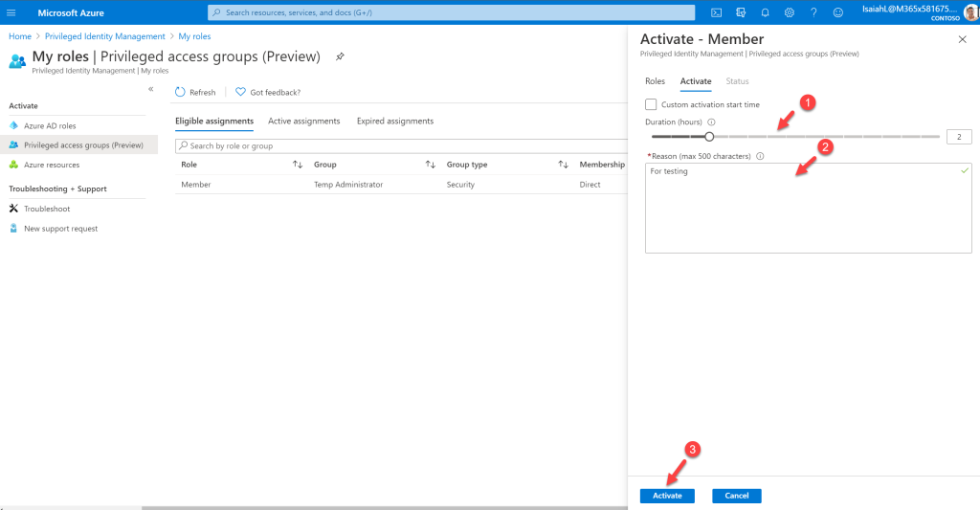Enable Custom activation start time checkbox

coord(651,104)
